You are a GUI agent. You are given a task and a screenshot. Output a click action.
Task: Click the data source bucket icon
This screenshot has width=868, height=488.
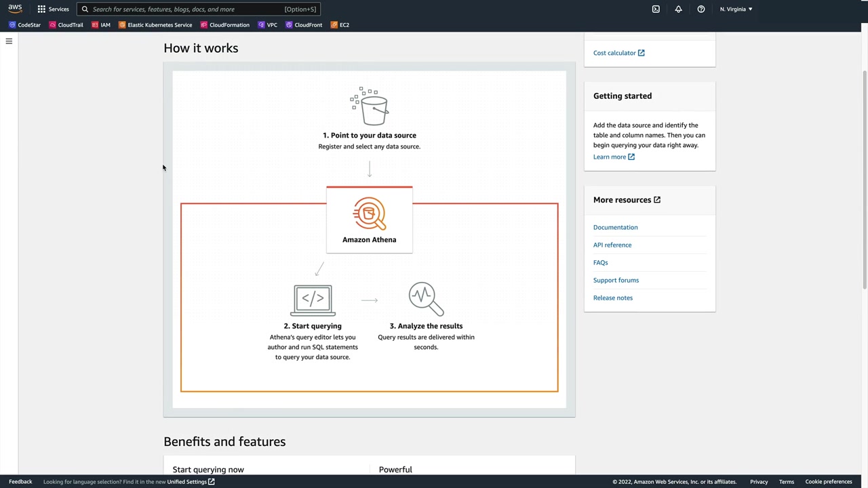coord(370,106)
